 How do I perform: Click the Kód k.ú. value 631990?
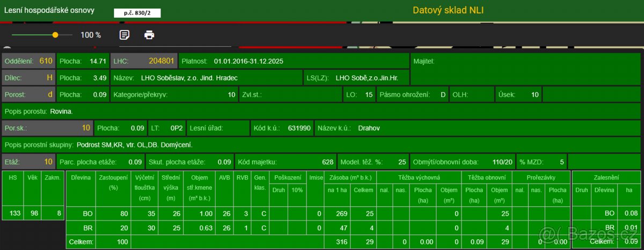point(299,128)
